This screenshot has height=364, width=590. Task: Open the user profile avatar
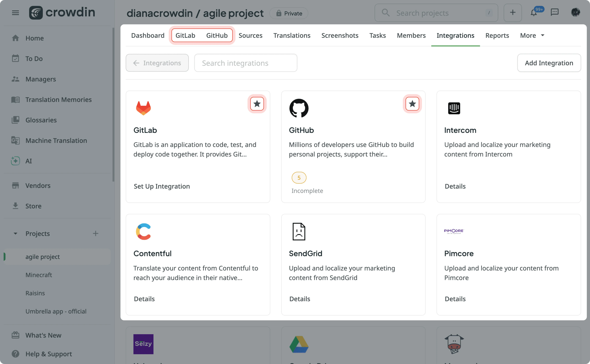click(x=575, y=12)
